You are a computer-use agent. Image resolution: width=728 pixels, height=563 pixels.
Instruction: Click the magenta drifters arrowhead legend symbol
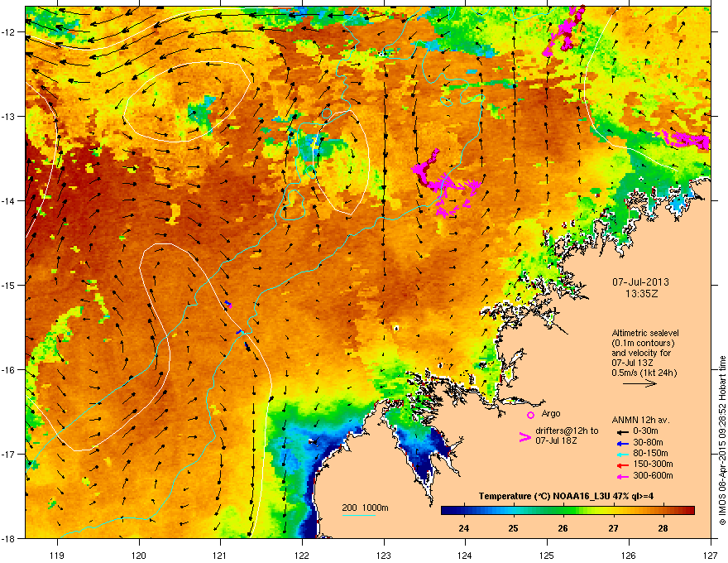tap(524, 437)
